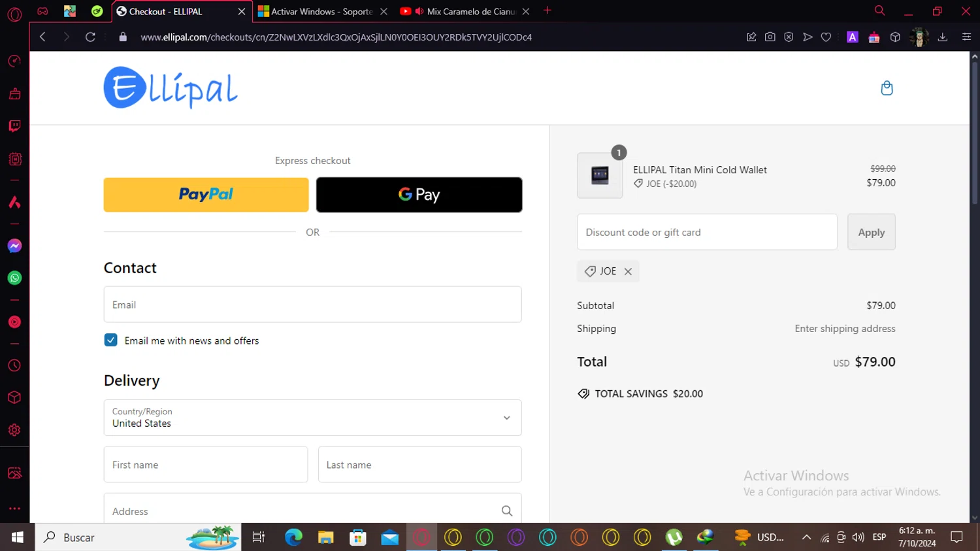
Task: Click the Titan Mini Cold Wallet thumbnail
Action: pos(600,175)
